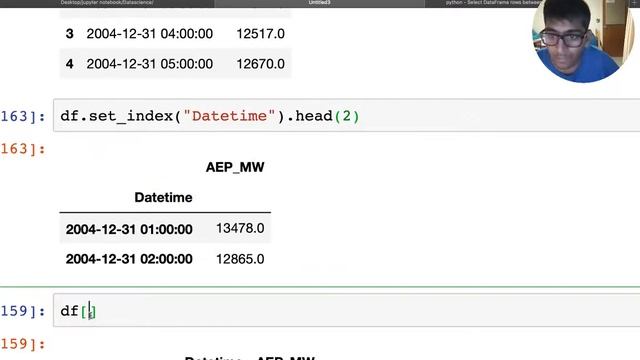Click row index 3 in the top table

pos(69,33)
